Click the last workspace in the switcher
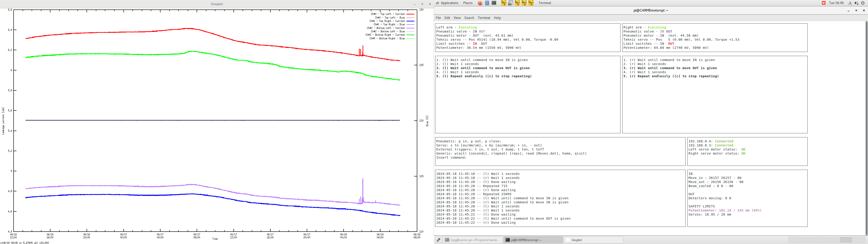Image resolution: width=868 pixels, height=244 pixels. click(859, 240)
